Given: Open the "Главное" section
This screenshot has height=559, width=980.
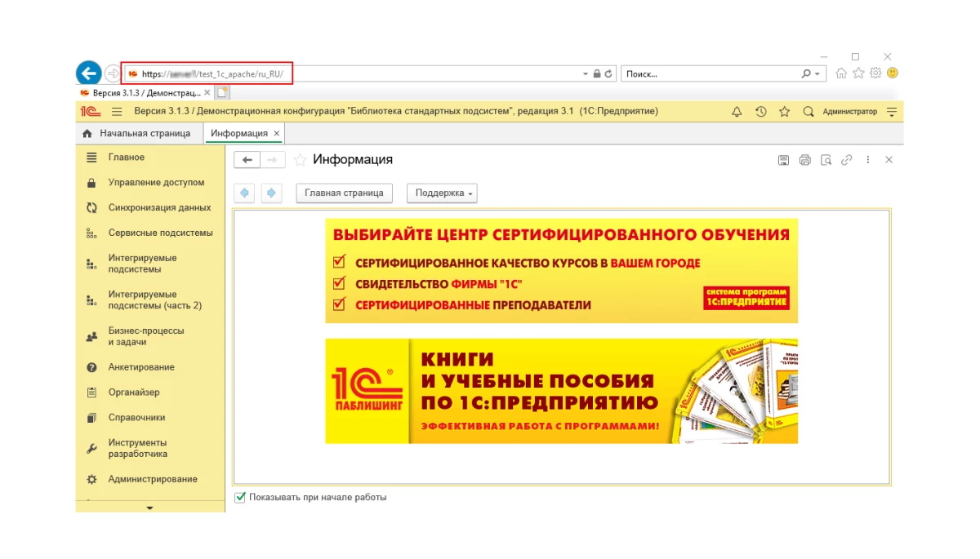Looking at the screenshot, I should [x=150, y=157].
